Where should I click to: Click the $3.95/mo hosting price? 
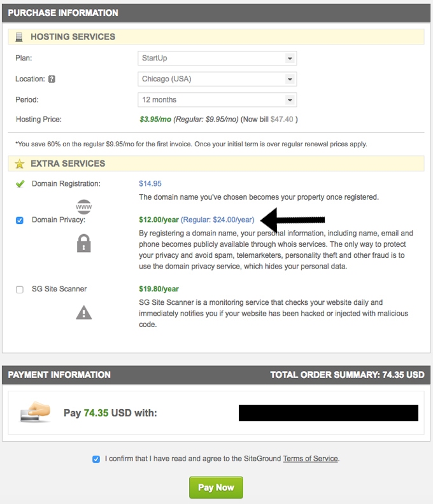pyautogui.click(x=155, y=119)
